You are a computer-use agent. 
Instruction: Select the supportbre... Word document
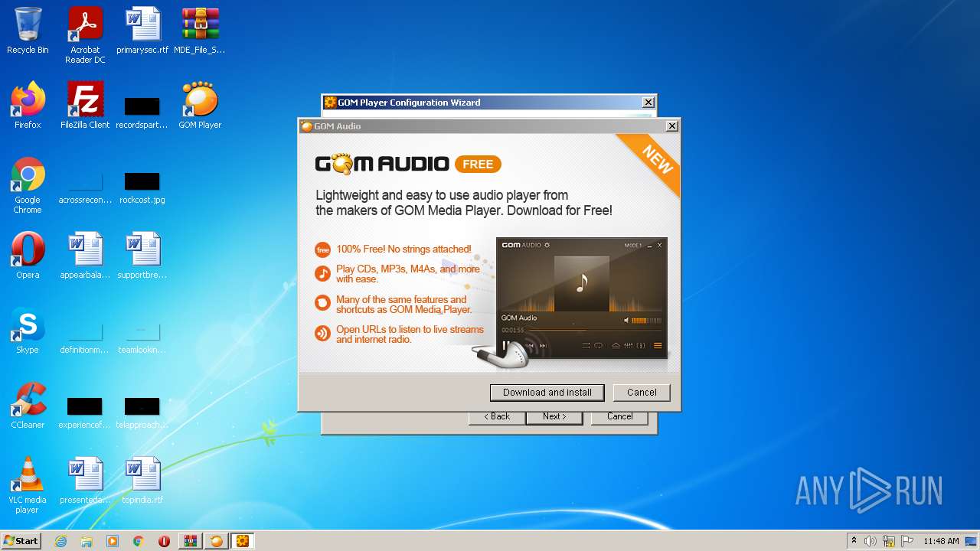click(142, 256)
